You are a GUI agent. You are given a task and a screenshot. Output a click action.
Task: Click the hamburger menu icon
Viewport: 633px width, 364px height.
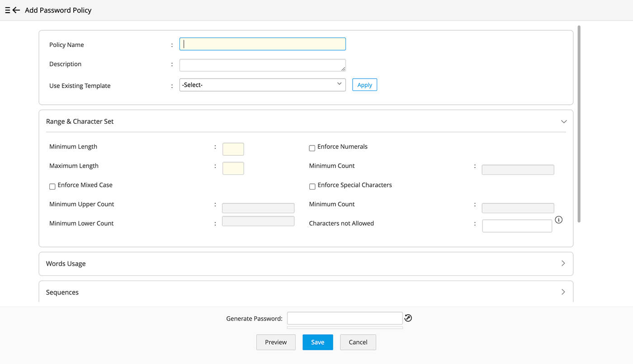click(7, 10)
